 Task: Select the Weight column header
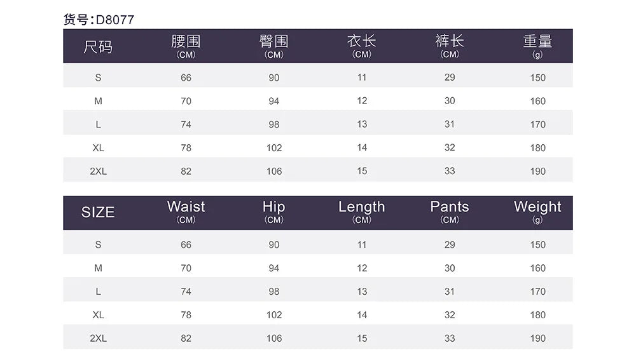(537, 212)
